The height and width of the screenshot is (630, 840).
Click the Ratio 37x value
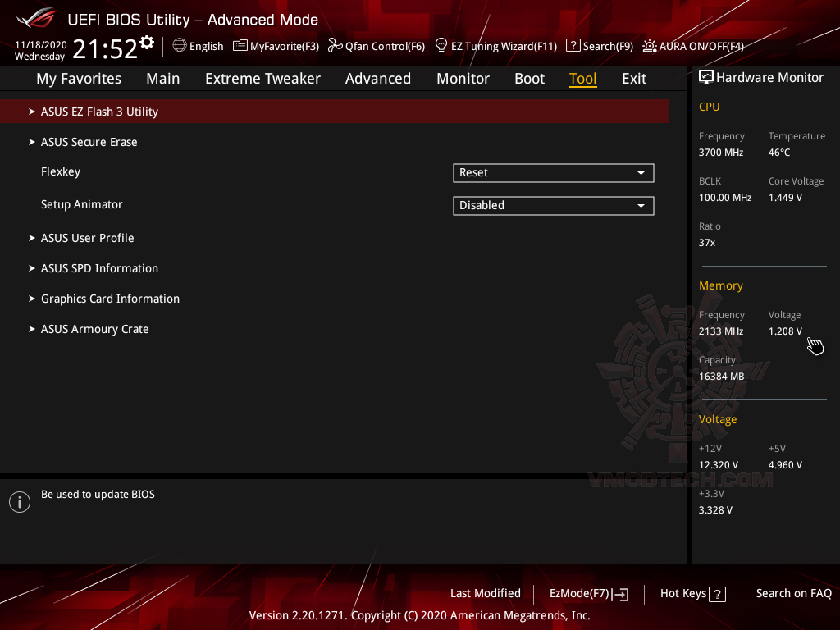coord(706,243)
